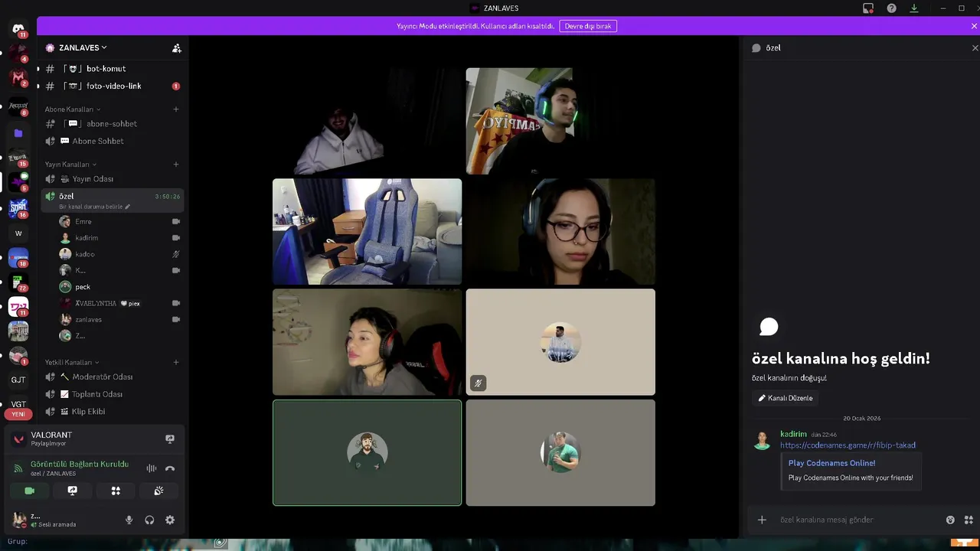Collapse the Abone Kanalları category
Image resolution: width=980 pixels, height=551 pixels.
[72, 109]
